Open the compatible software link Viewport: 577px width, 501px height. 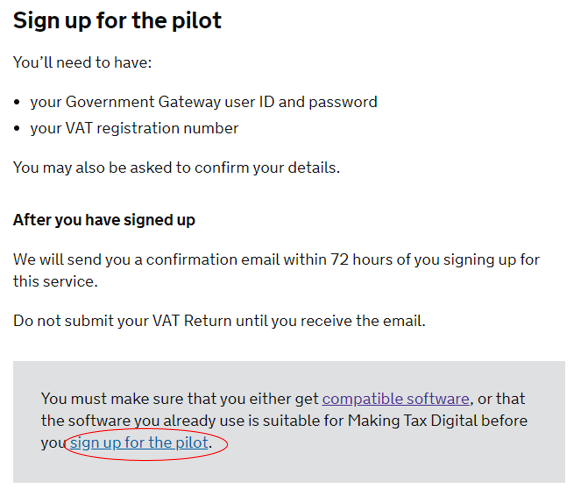[x=396, y=399]
